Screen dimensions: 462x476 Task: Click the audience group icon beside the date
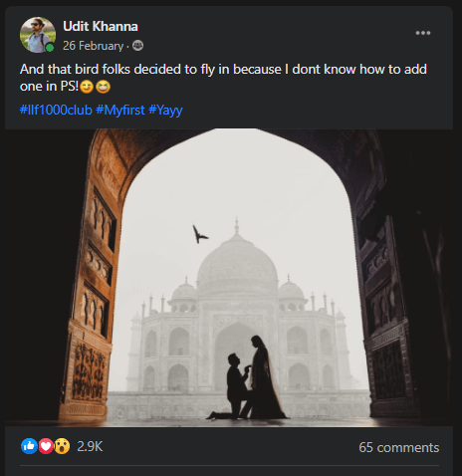(x=137, y=46)
